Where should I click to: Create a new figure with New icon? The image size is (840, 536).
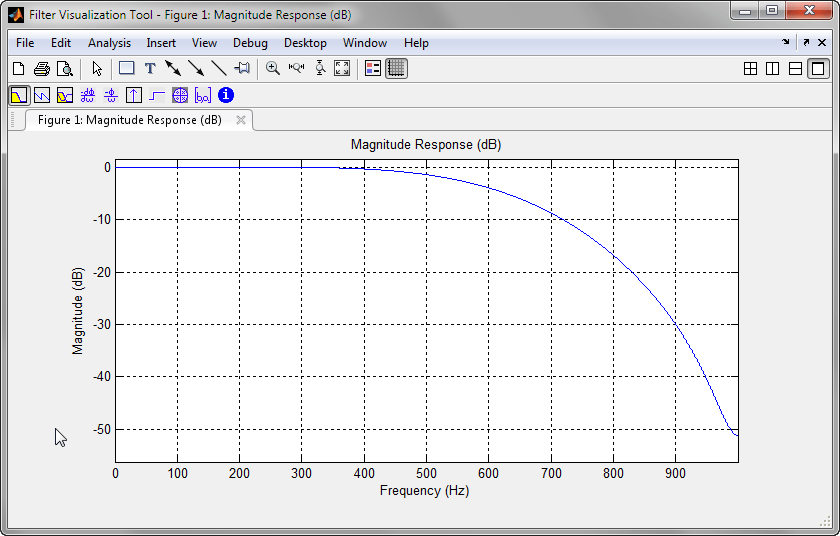click(19, 69)
